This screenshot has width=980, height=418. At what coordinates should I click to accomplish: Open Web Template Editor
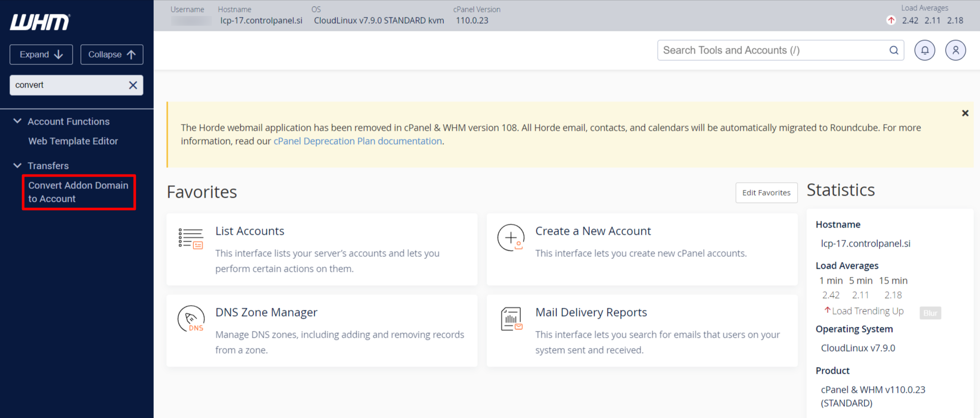73,141
